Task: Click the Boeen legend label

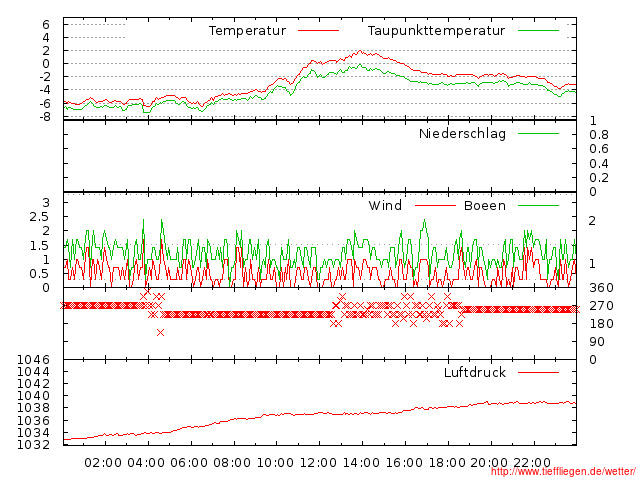Action: (485, 205)
